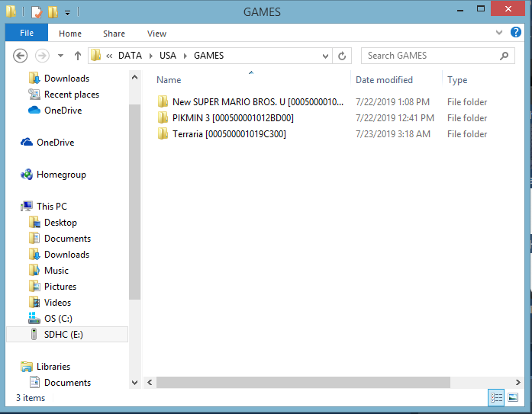Go up one folder level
532x414 pixels.
coord(78,56)
